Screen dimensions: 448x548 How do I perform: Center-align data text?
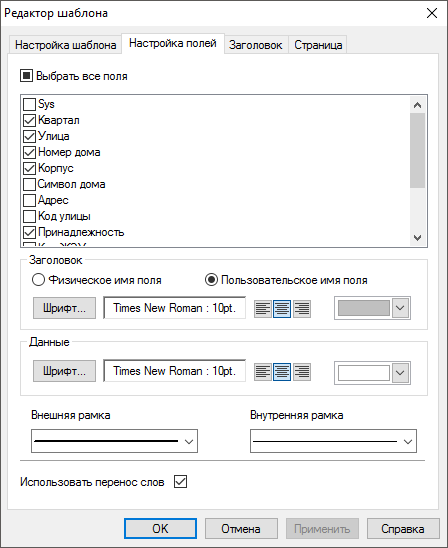282,372
